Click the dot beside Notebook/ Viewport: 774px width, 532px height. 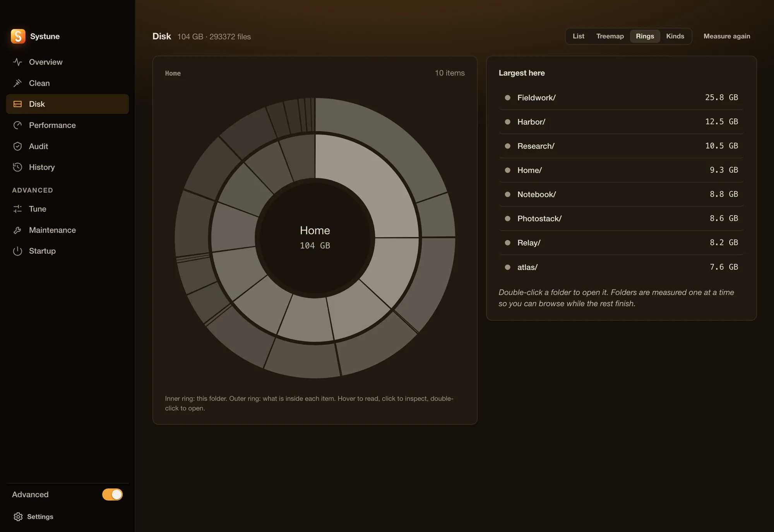pyautogui.click(x=507, y=194)
